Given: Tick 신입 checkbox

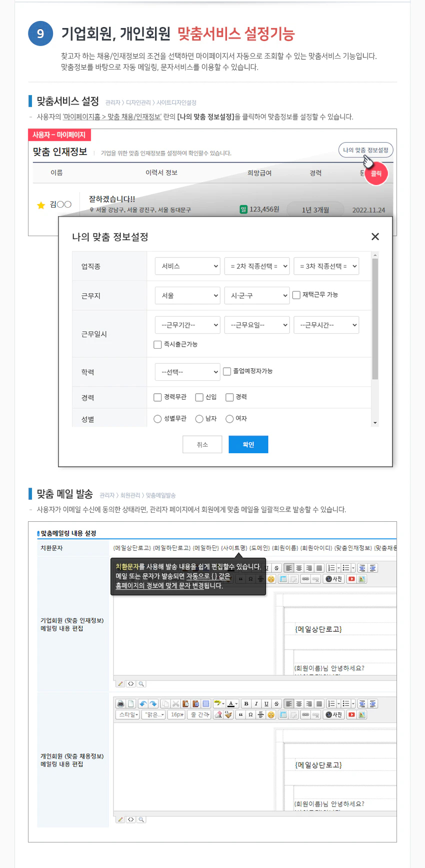Looking at the screenshot, I should 199,397.
